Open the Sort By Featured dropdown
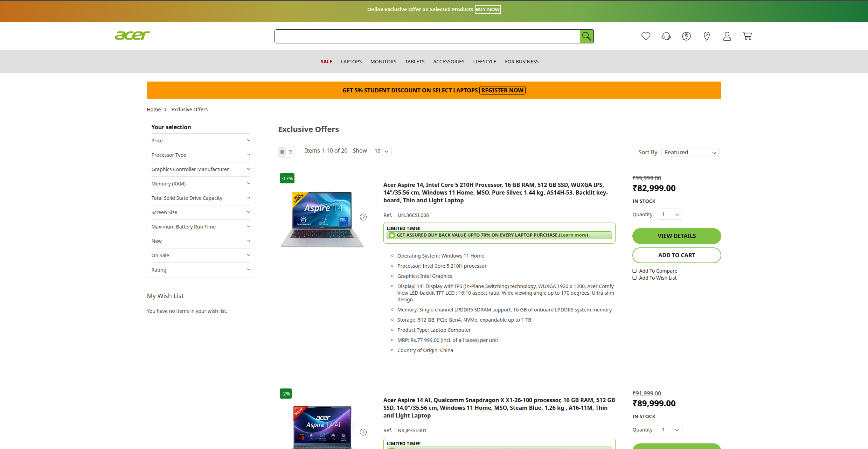Viewport: 868px width, 449px height. (690, 152)
